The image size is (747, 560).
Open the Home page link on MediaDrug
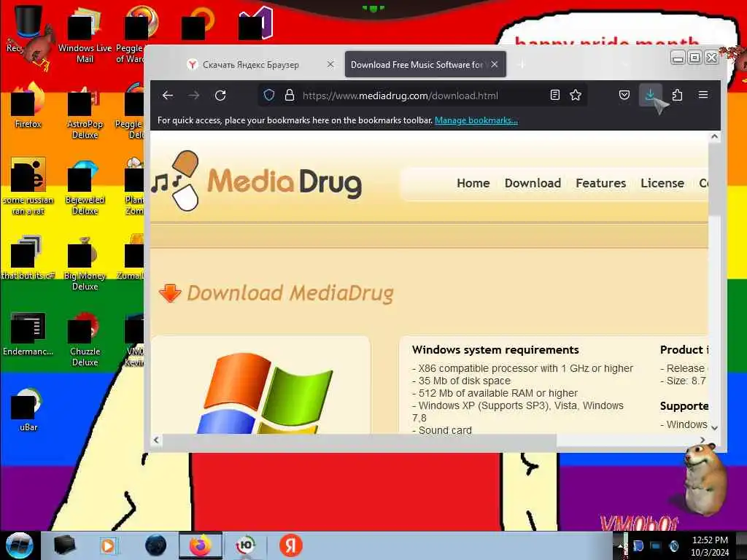(x=473, y=183)
